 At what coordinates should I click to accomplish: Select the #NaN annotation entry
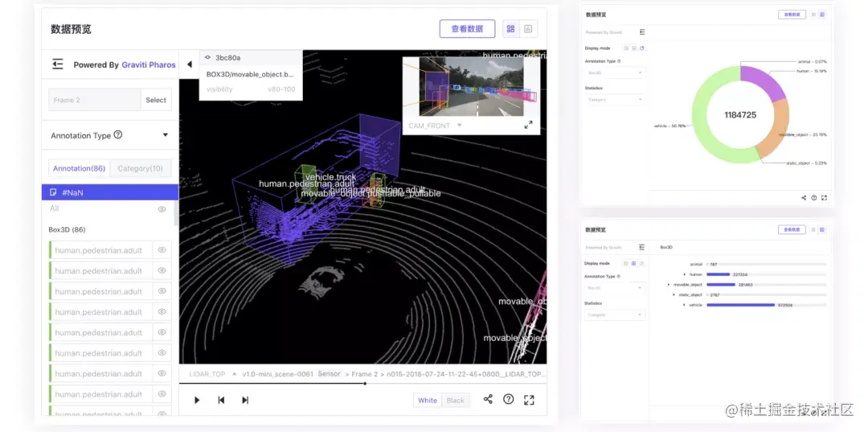(x=110, y=192)
